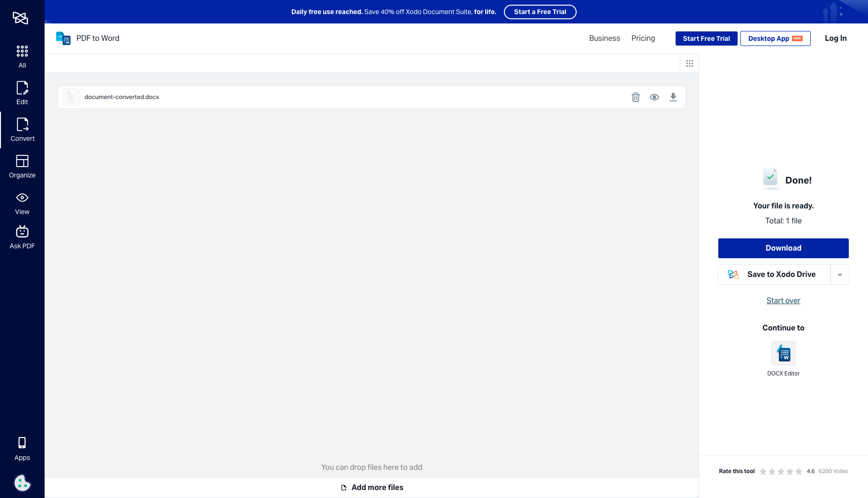Open the All tools grid in sidebar
This screenshot has width=868, height=498.
point(22,57)
